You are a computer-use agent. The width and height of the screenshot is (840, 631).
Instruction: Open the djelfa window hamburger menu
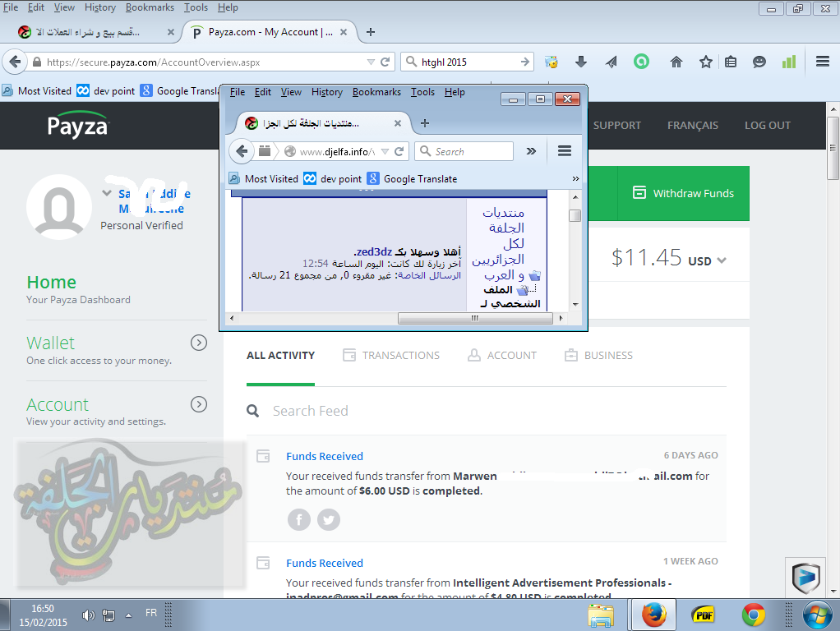click(565, 151)
